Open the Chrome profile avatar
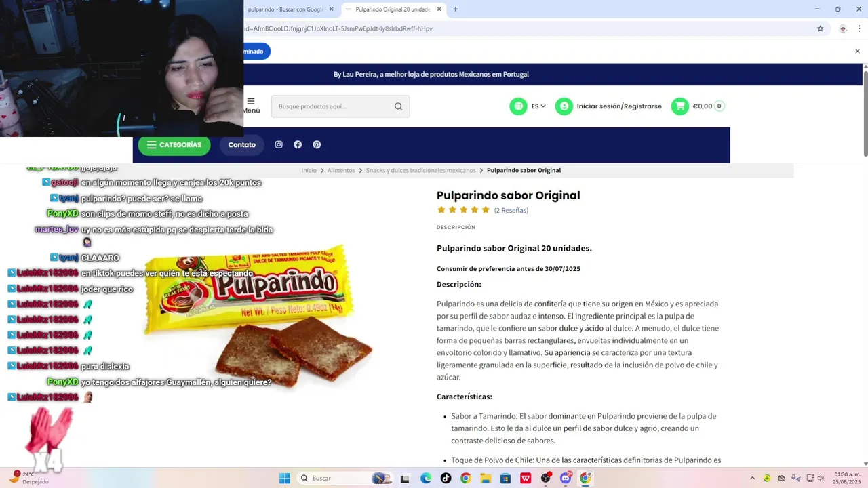This screenshot has height=488, width=868. (x=843, y=28)
